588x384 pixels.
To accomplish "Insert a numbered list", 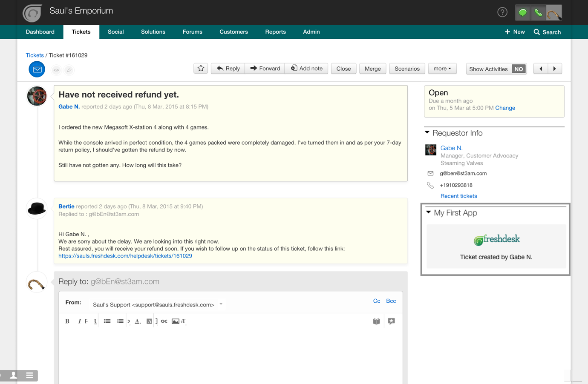I will point(120,321).
